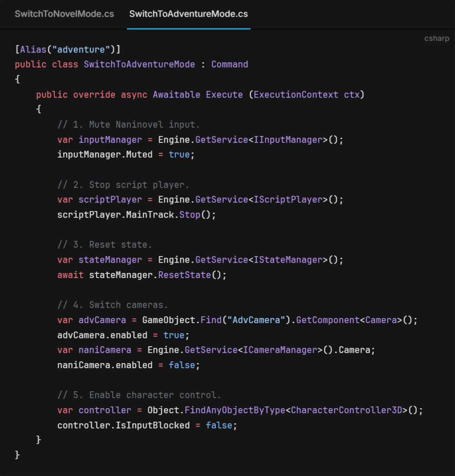
Task: Click the await keyword
Action: [70, 275]
